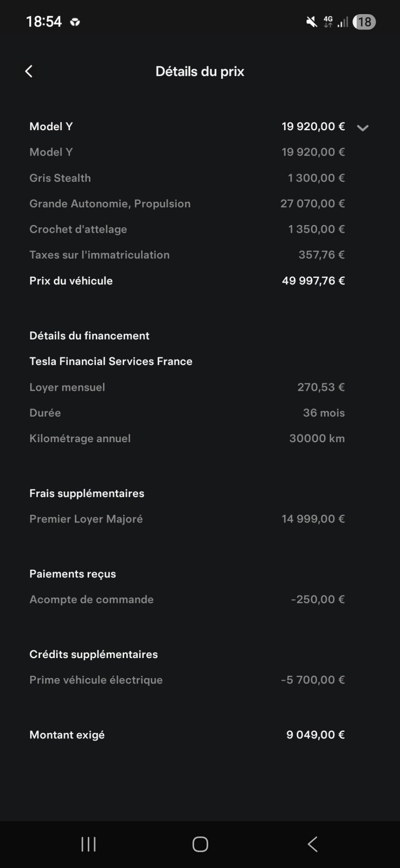Tap the Android home button icon
400x868 pixels.
(x=200, y=844)
